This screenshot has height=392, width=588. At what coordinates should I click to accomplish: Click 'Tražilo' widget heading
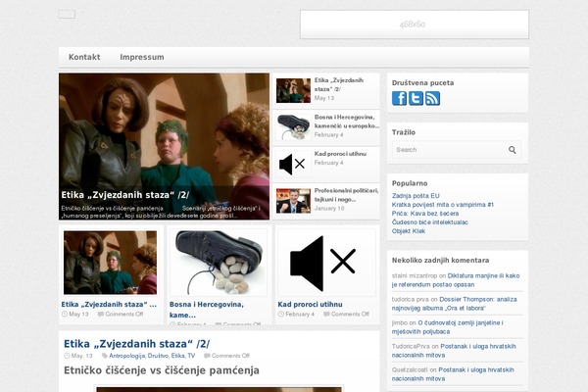[404, 132]
